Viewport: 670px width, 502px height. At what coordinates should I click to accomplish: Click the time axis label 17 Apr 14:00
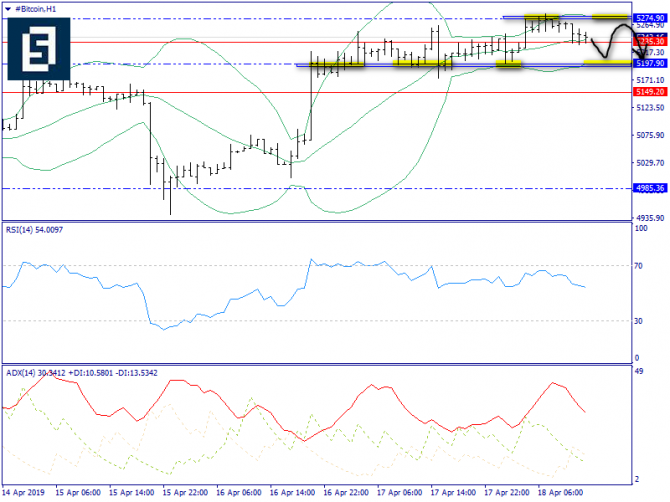[x=453, y=493]
